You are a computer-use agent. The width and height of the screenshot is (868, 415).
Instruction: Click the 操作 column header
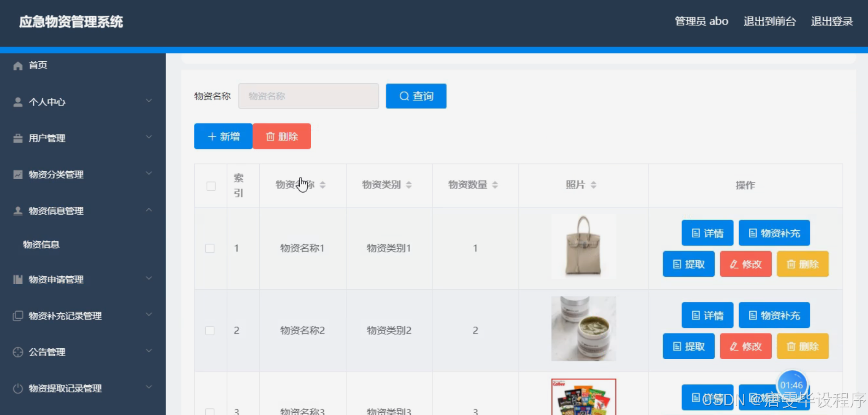pos(745,185)
